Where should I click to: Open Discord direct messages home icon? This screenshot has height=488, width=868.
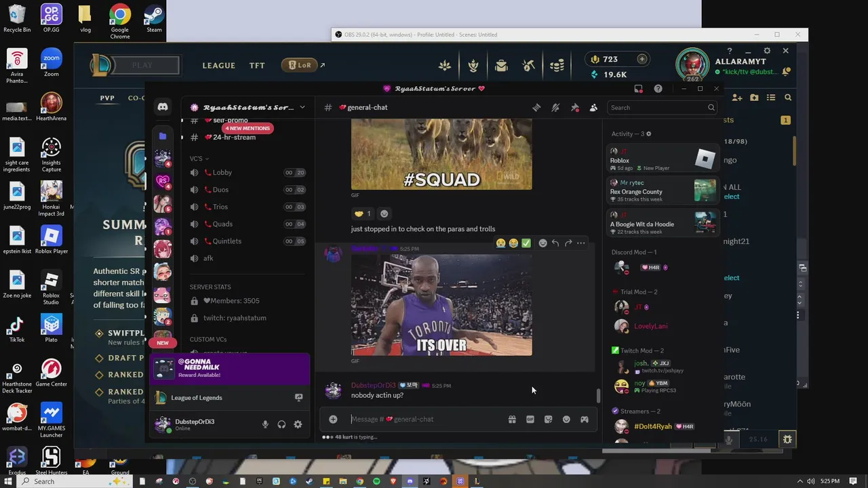coord(163,107)
